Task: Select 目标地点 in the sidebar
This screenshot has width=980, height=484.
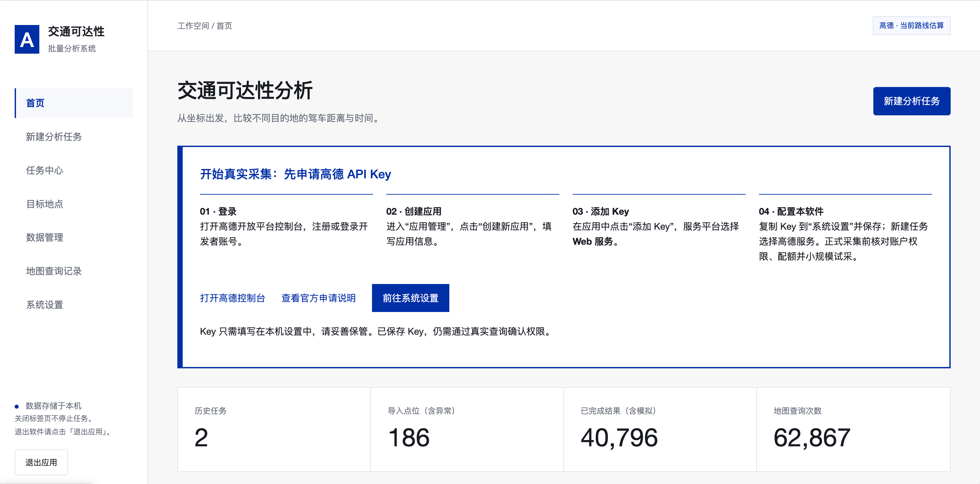Action: point(74,204)
